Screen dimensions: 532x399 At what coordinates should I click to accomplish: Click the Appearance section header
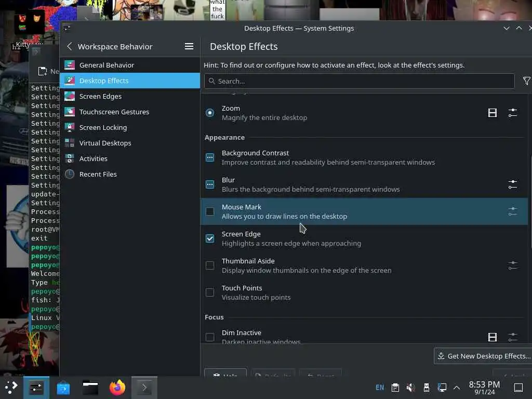click(x=224, y=137)
